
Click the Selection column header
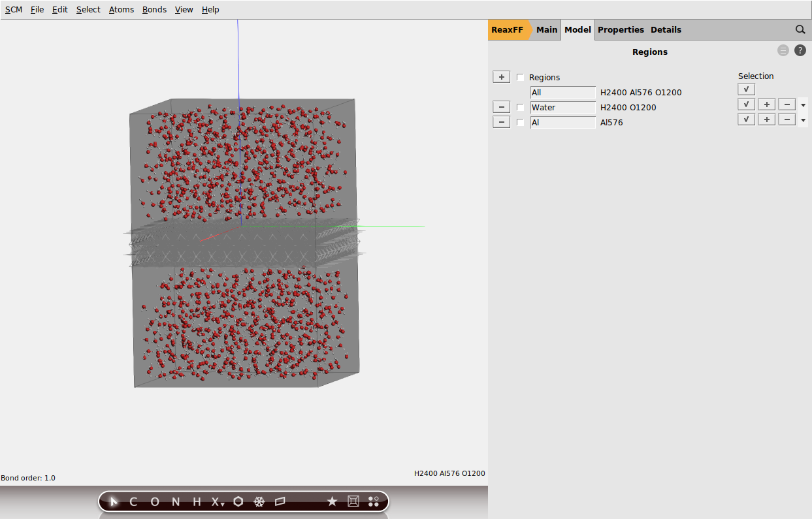756,76
